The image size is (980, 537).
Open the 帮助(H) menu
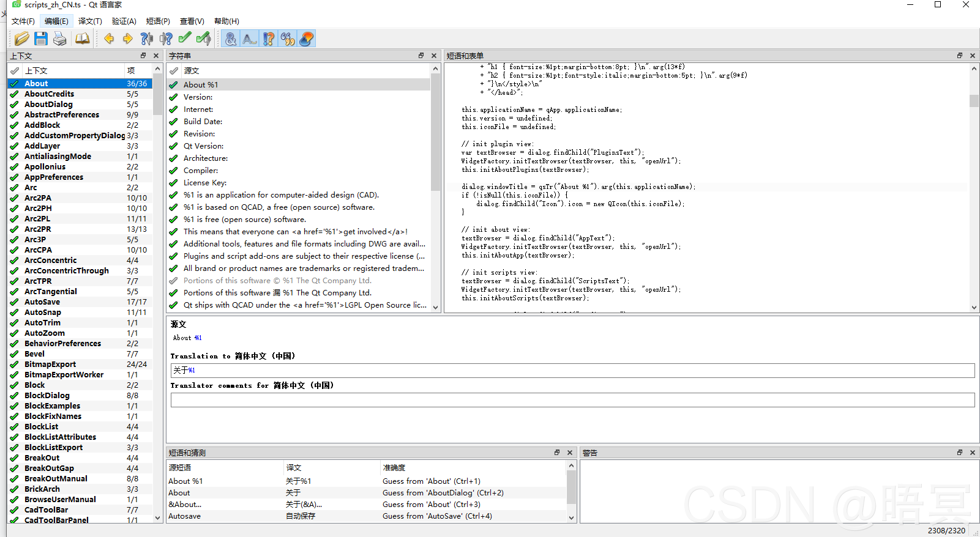pyautogui.click(x=226, y=21)
